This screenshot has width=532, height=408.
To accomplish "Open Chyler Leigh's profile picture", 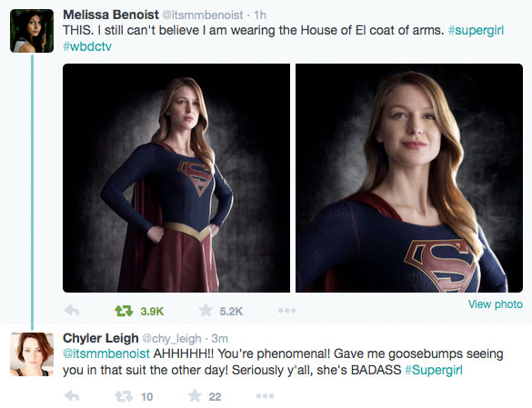I will pyautogui.click(x=32, y=354).
